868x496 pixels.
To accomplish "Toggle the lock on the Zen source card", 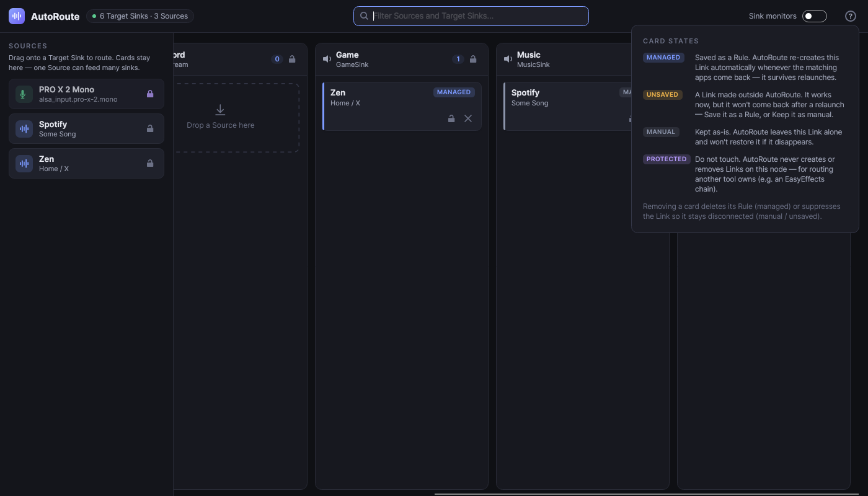I will coord(149,164).
